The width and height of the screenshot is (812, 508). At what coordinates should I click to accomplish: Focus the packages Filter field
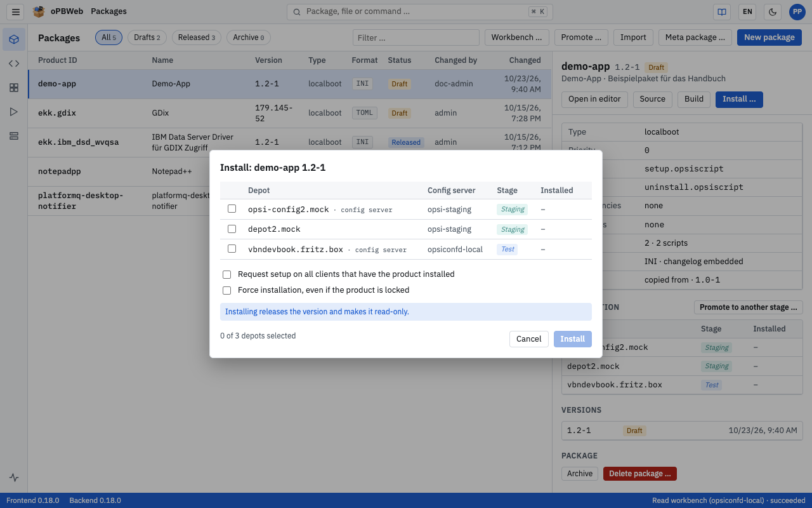point(416,37)
